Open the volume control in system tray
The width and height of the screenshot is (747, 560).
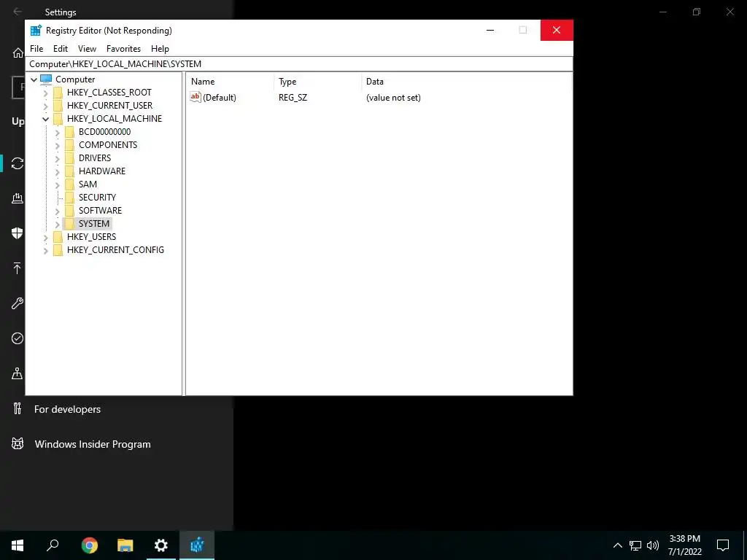tap(653, 545)
